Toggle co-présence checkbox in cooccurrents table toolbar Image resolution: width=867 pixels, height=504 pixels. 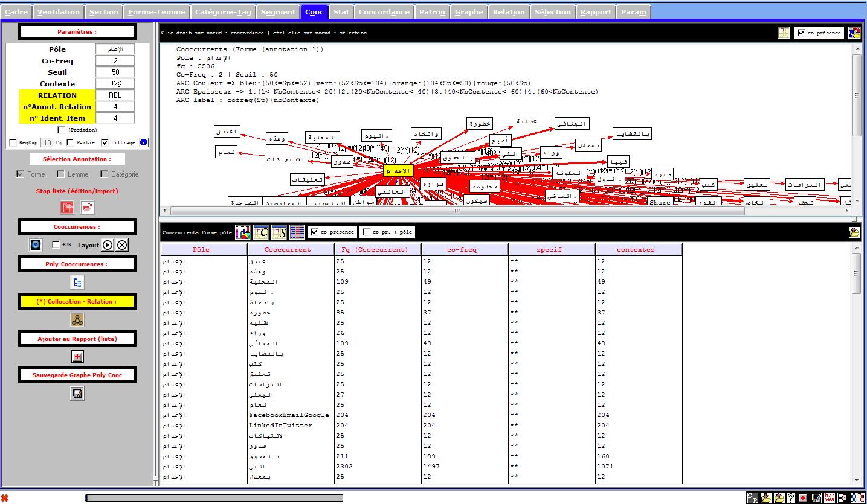coord(314,232)
